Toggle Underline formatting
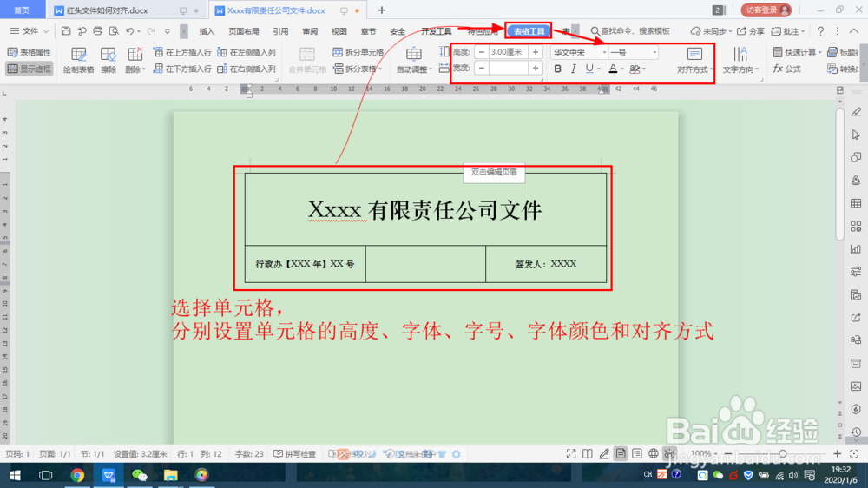Screen dimensions: 868x488 (589, 69)
